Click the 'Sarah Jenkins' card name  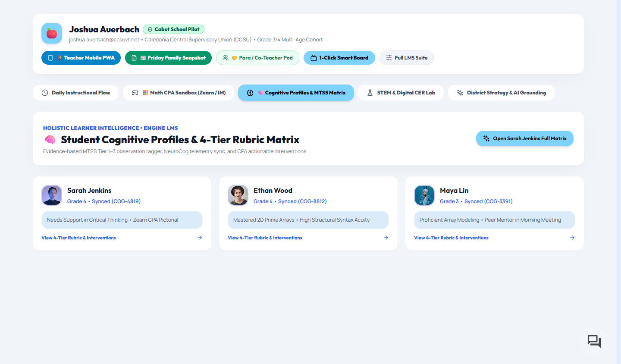coord(89,191)
